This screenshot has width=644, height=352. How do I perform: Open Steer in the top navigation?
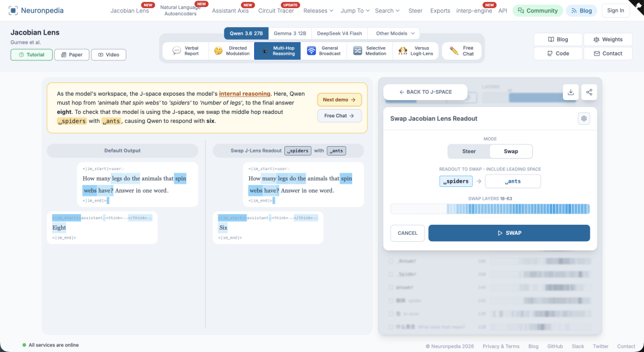point(415,11)
